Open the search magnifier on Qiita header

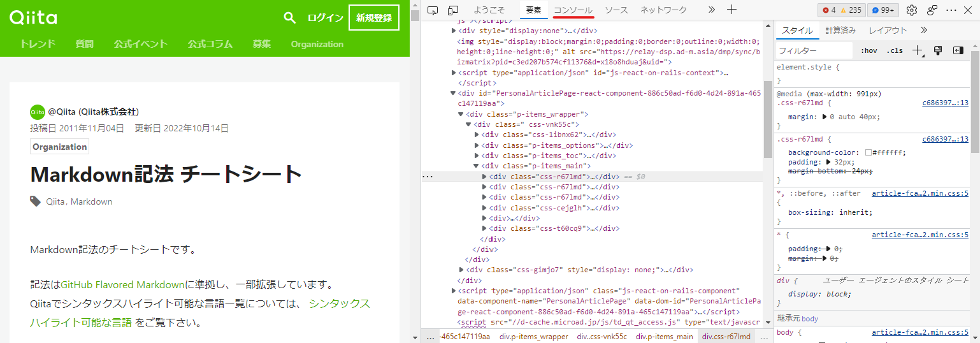[x=290, y=18]
